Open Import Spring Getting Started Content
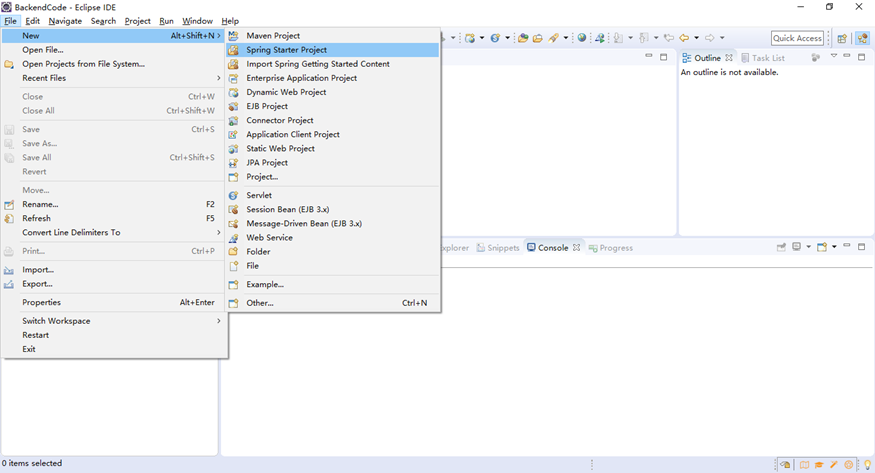 tap(332, 64)
